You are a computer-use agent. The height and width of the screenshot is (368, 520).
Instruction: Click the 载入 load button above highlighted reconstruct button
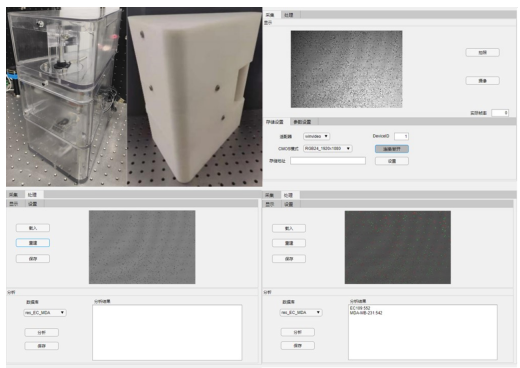coord(33,228)
